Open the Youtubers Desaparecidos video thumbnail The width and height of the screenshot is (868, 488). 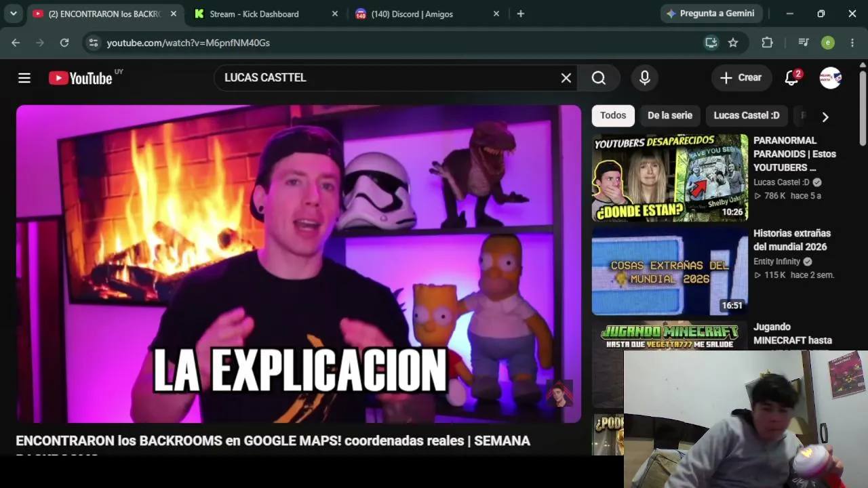[670, 178]
